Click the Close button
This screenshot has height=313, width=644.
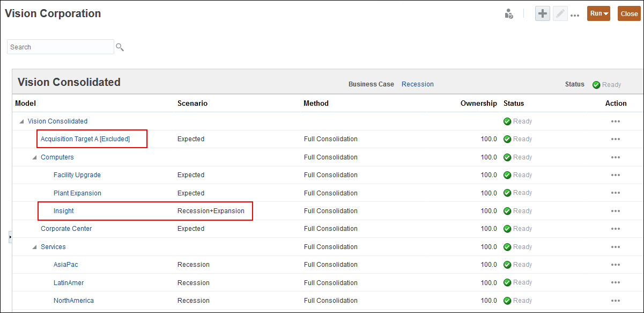(629, 14)
